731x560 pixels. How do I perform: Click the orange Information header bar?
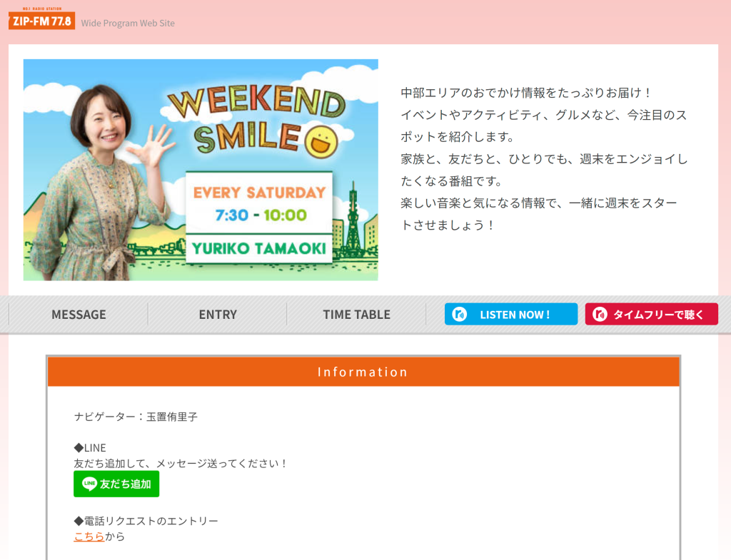(x=363, y=372)
